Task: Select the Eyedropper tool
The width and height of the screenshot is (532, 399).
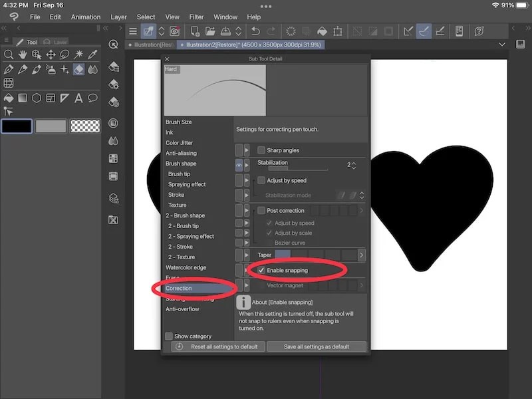Action: [x=94, y=55]
